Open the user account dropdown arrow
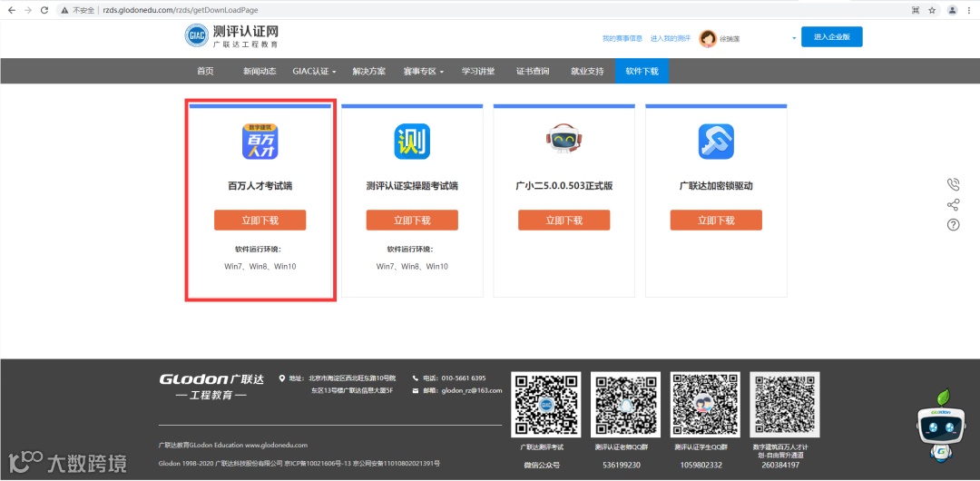 [x=794, y=38]
